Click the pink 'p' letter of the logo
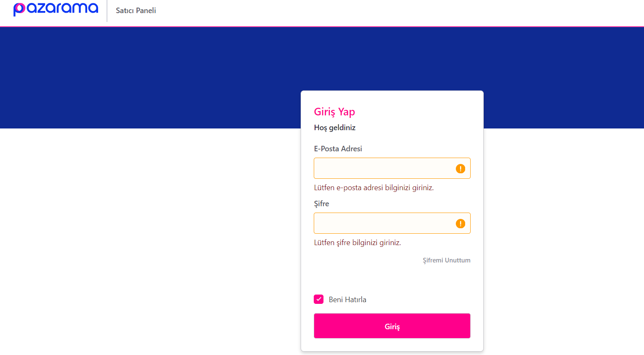 click(x=19, y=9)
